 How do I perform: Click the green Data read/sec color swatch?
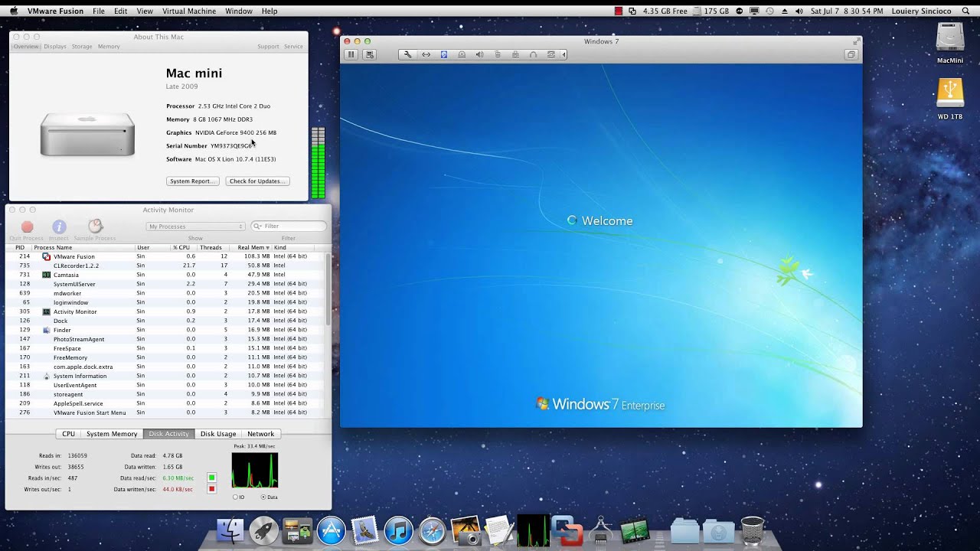212,478
